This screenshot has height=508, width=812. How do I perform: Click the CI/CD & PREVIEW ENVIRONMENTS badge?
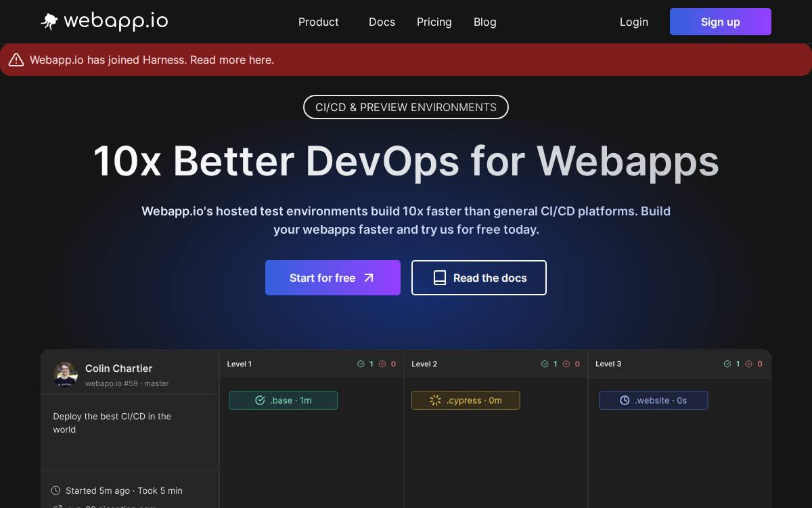coord(406,107)
